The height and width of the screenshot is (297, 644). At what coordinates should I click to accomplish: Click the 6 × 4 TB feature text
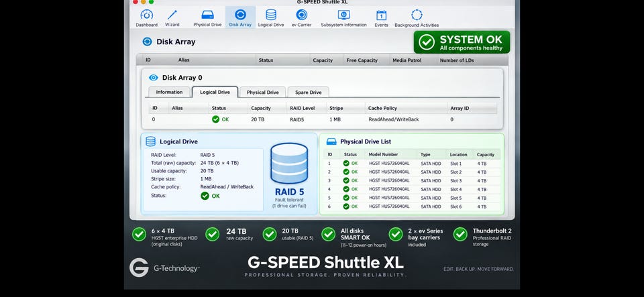(162, 231)
